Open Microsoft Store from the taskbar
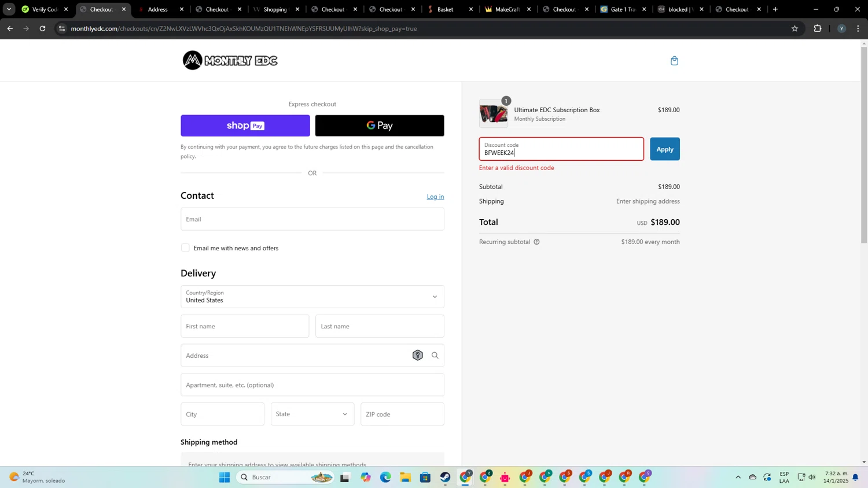The height and width of the screenshot is (488, 868). coord(425,477)
